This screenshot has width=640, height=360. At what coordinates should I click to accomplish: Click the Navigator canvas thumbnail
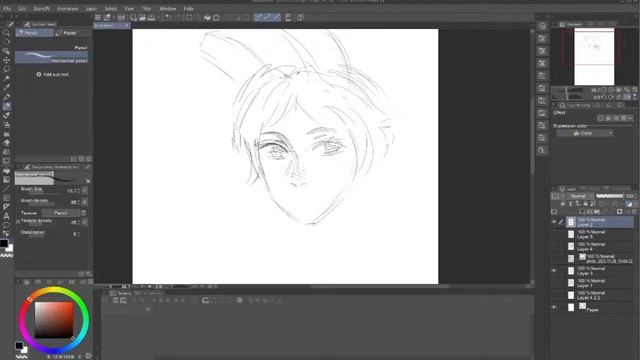pyautogui.click(x=594, y=57)
